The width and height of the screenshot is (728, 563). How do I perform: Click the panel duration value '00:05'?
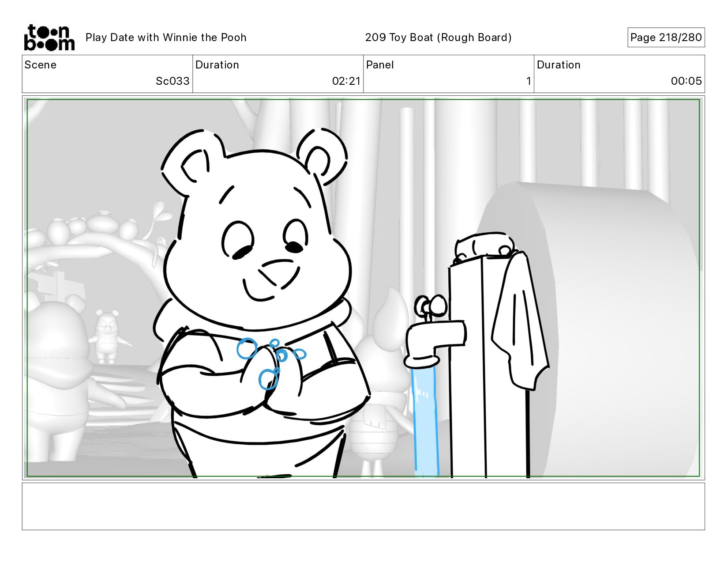[x=686, y=81]
